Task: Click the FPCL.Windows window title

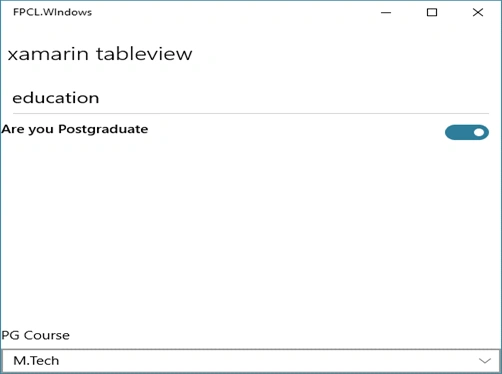Action: point(52,12)
